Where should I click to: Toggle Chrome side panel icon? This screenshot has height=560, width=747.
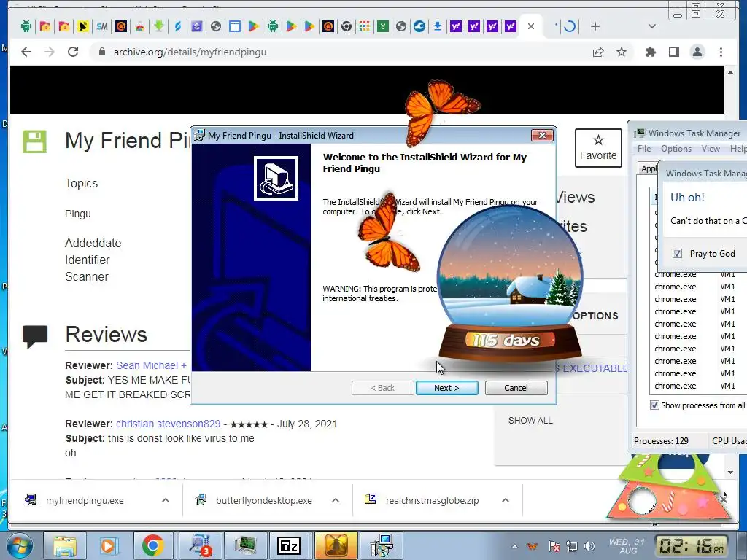673,52
